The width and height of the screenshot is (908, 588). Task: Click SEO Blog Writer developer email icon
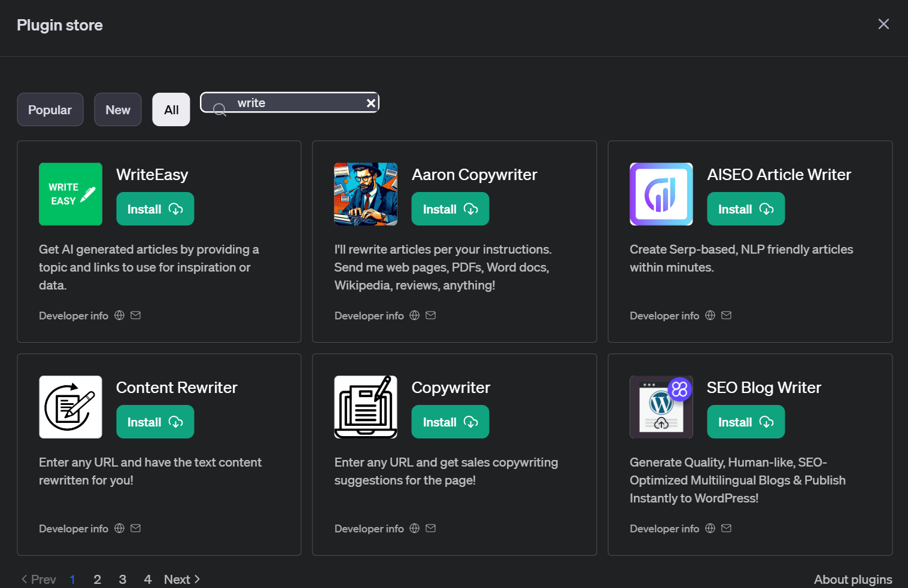pyautogui.click(x=726, y=528)
